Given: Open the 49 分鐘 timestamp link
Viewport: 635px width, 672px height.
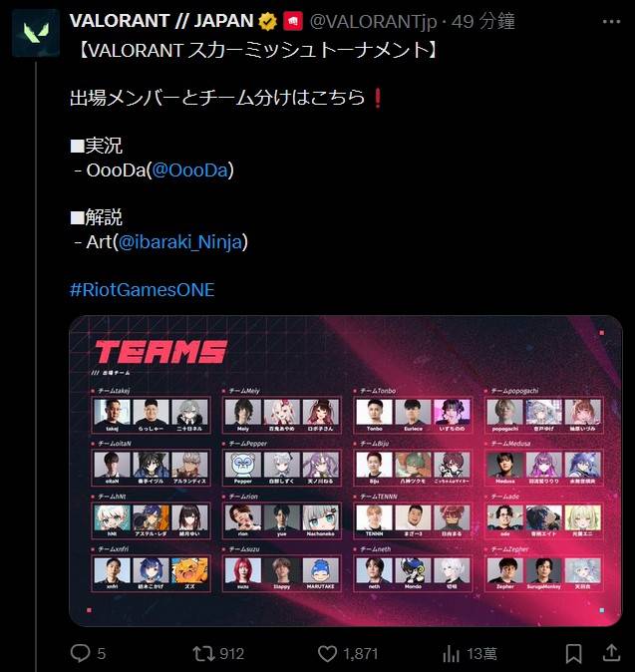Looking at the screenshot, I should (x=482, y=21).
